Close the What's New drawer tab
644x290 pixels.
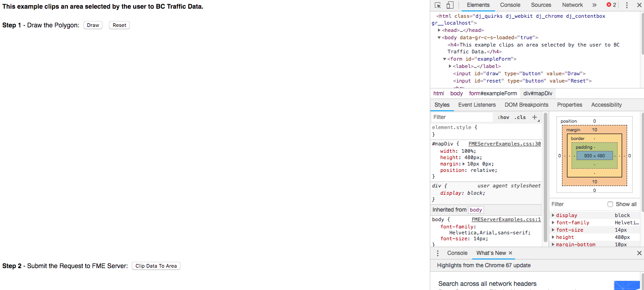pos(510,253)
